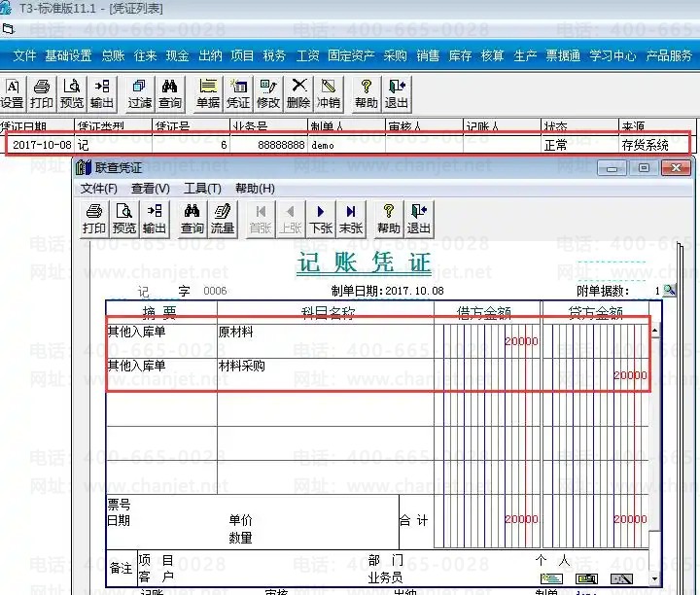Click 输出 in the main toolbar

(x=102, y=94)
